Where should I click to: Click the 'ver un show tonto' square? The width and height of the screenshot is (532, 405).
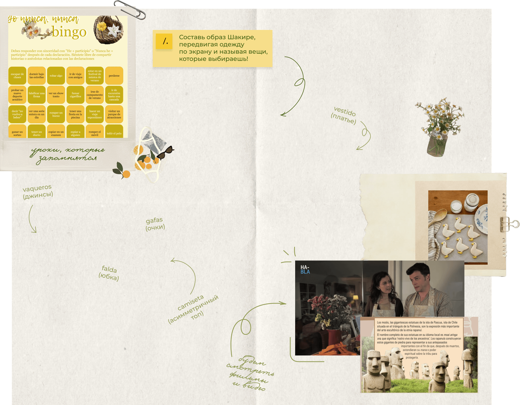pyautogui.click(x=56, y=95)
